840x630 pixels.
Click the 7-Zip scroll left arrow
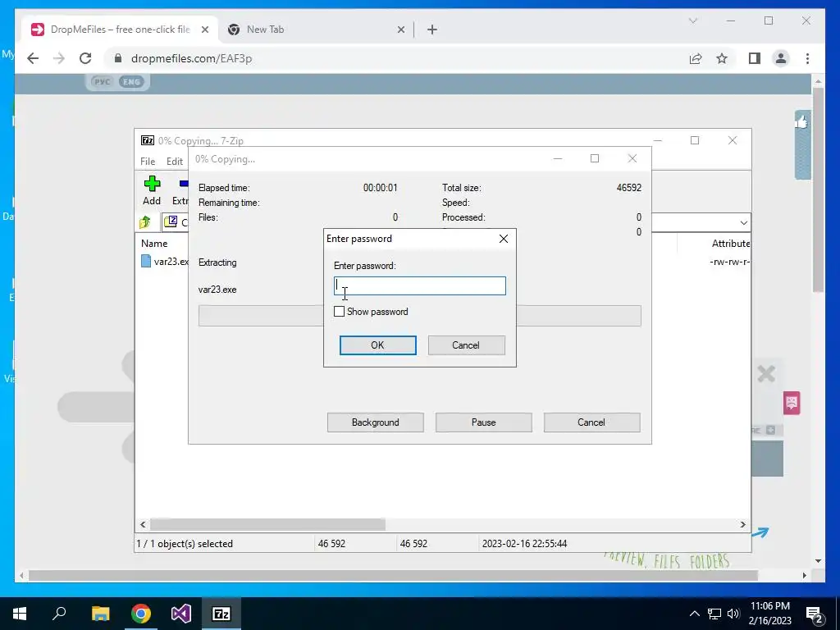143,524
